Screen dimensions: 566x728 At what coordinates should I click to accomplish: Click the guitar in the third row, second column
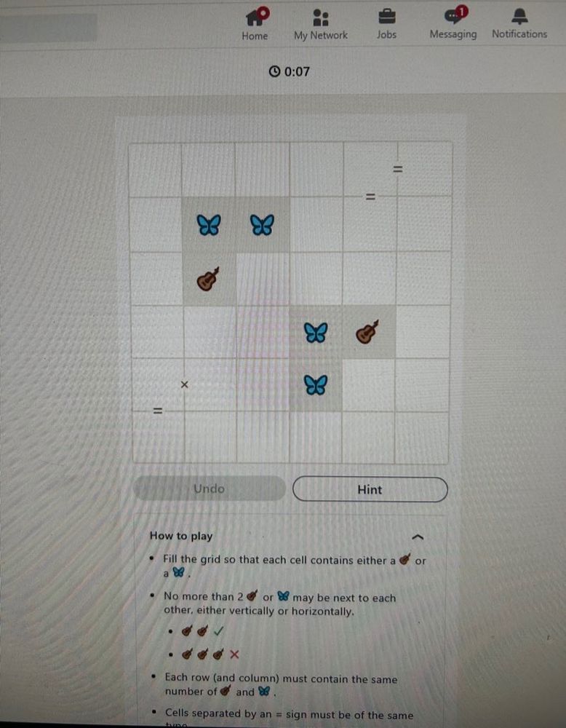click(208, 279)
